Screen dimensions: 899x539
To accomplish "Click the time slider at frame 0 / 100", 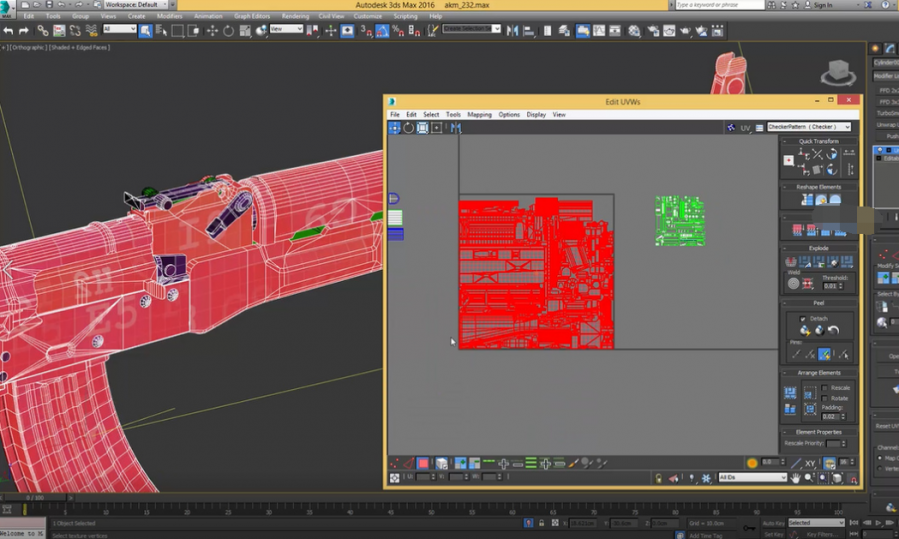I will click(35, 498).
